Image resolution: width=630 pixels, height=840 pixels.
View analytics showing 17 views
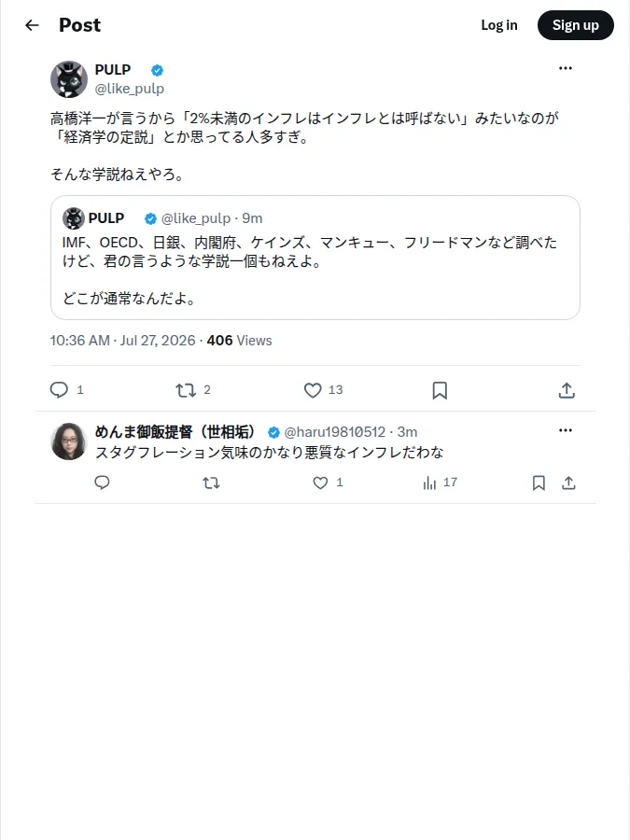[440, 483]
